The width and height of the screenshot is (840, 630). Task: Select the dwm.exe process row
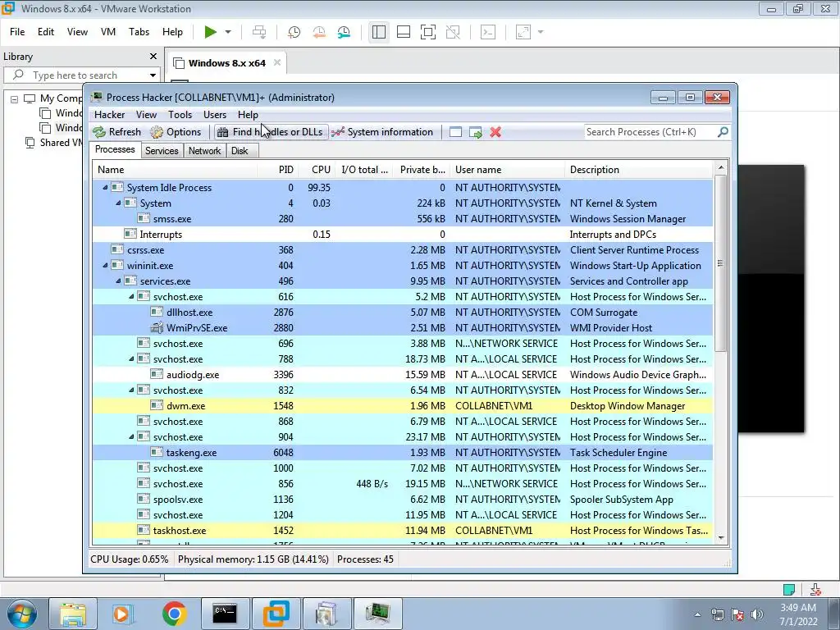[x=402, y=406]
